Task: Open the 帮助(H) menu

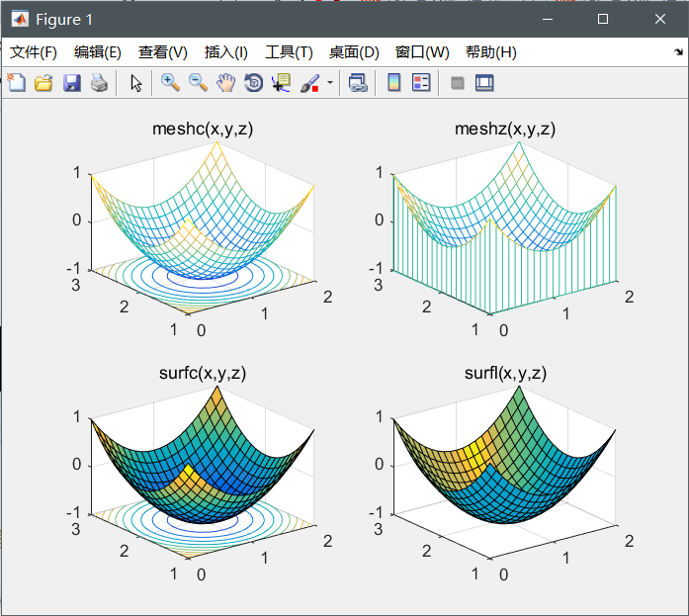Action: (x=491, y=52)
